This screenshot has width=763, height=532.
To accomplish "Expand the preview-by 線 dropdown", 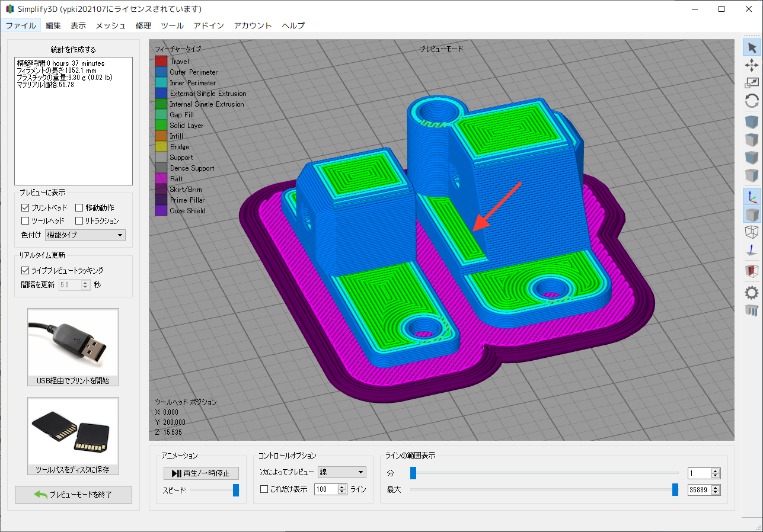I will coord(341,472).
